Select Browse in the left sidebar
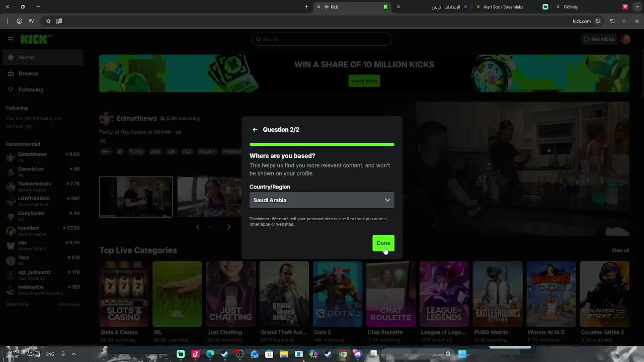 42,73
